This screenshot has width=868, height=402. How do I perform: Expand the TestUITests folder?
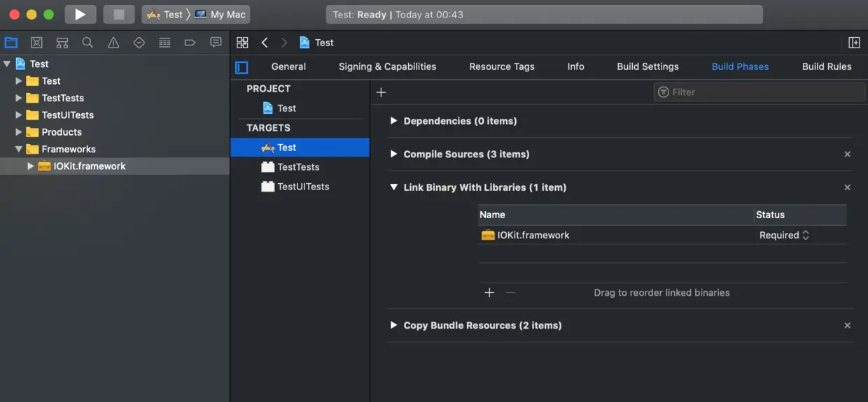click(19, 115)
